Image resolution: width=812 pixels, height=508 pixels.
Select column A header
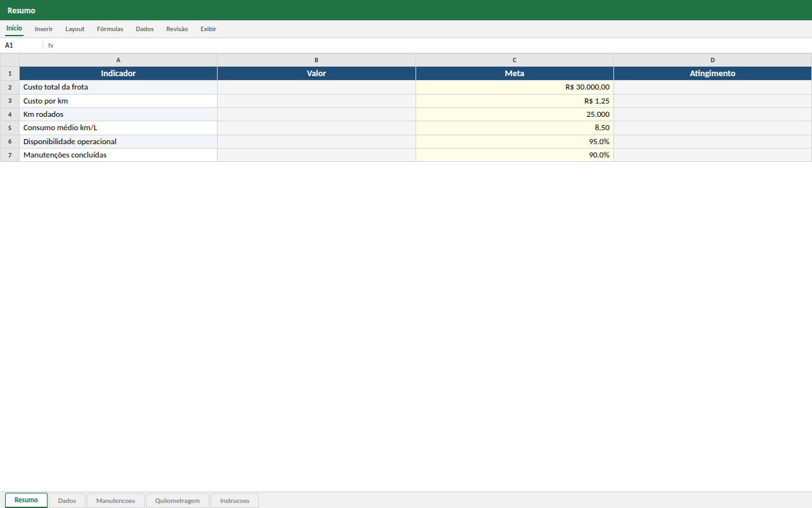(x=118, y=60)
